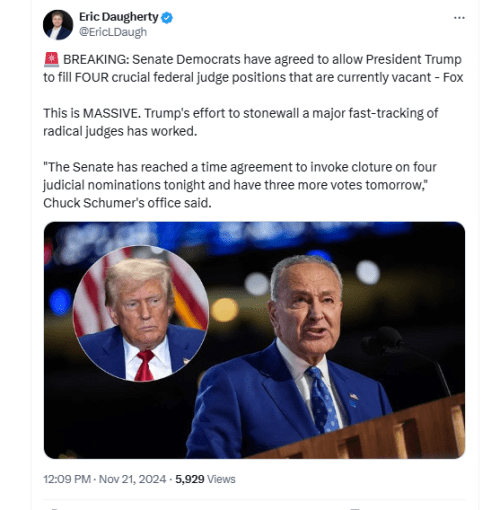
Task: Click the microphone shown in the photo
Action: point(383,342)
